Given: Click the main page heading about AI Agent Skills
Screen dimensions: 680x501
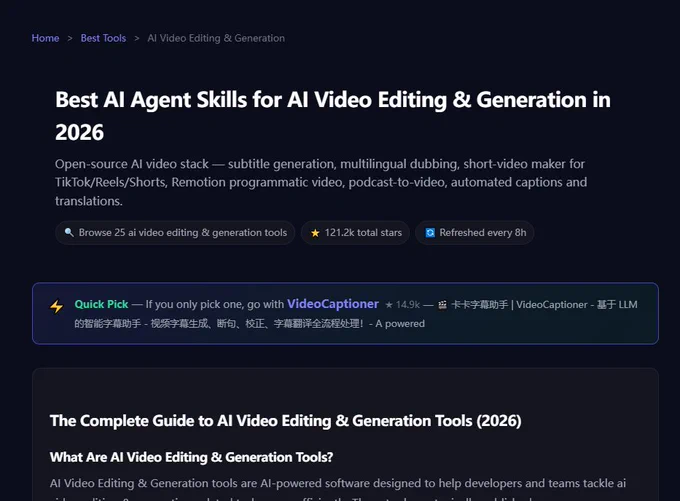Looking at the screenshot, I should [333, 116].
